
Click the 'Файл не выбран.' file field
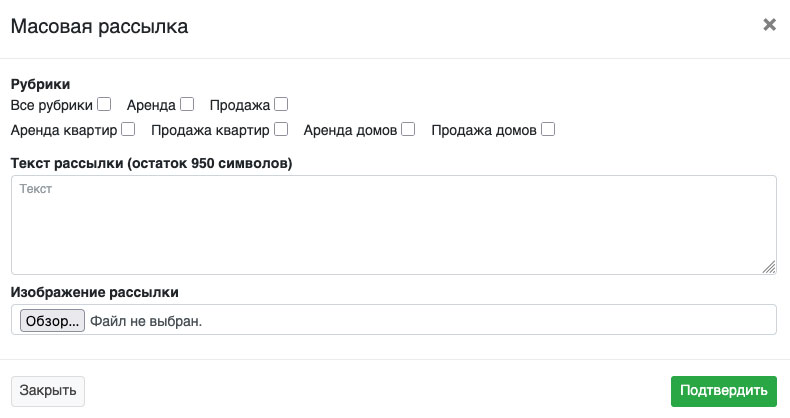point(146,321)
